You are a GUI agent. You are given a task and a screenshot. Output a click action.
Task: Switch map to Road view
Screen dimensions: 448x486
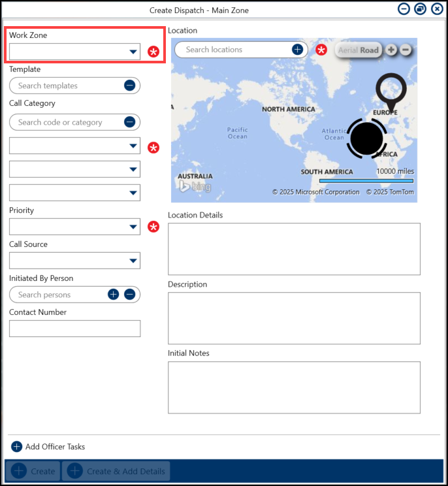click(x=369, y=50)
